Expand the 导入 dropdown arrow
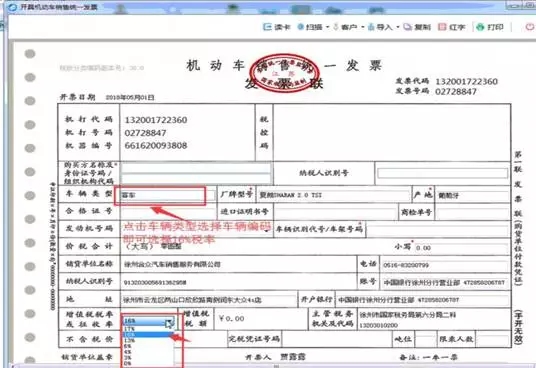The width and height of the screenshot is (536, 368). [398, 27]
